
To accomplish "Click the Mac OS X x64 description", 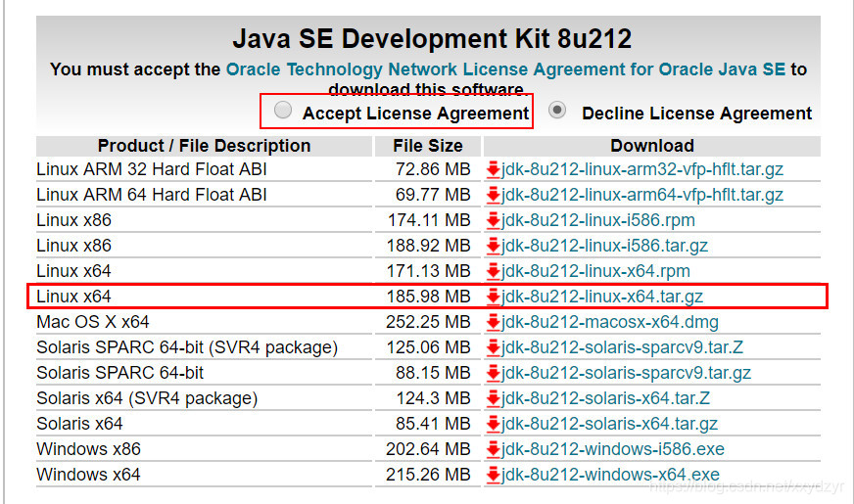I will click(x=93, y=322).
